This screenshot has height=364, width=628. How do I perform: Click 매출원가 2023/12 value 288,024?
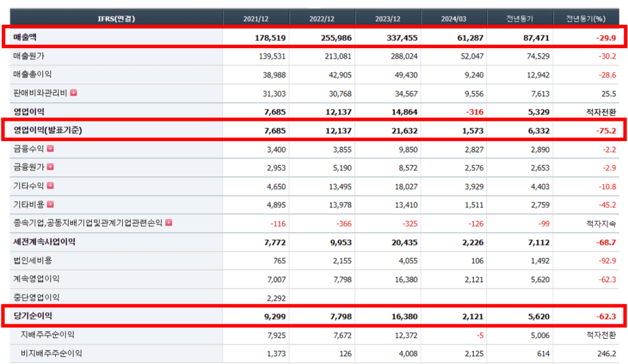point(404,57)
